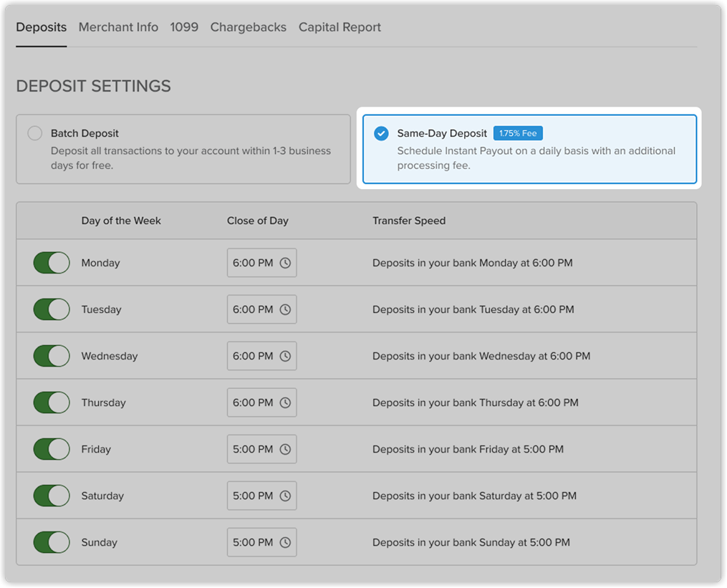Viewport: 727px width, 588px height.
Task: Toggle the Friday deposit switch
Action: pos(52,449)
